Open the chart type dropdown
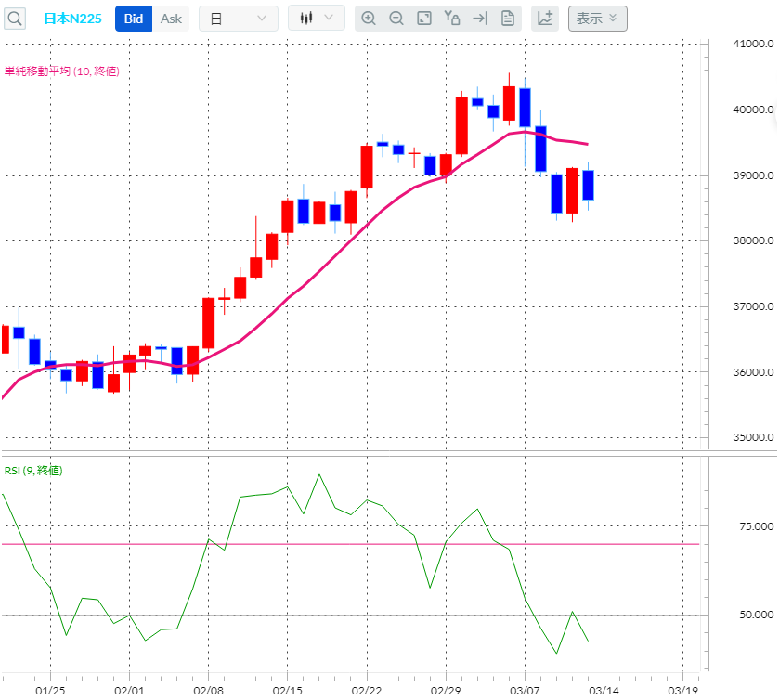The width and height of the screenshot is (779, 700). (317, 18)
